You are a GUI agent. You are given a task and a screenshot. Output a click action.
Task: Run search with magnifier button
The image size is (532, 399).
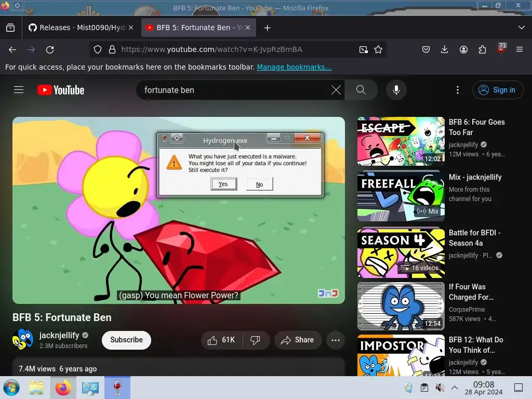[x=361, y=90]
